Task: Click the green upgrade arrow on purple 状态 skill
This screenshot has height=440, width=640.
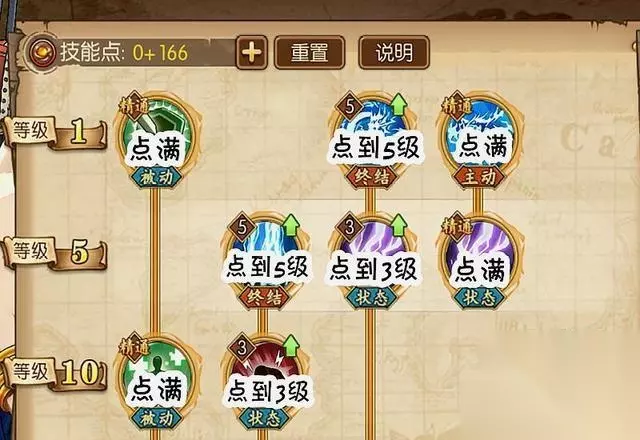Action: [x=399, y=225]
